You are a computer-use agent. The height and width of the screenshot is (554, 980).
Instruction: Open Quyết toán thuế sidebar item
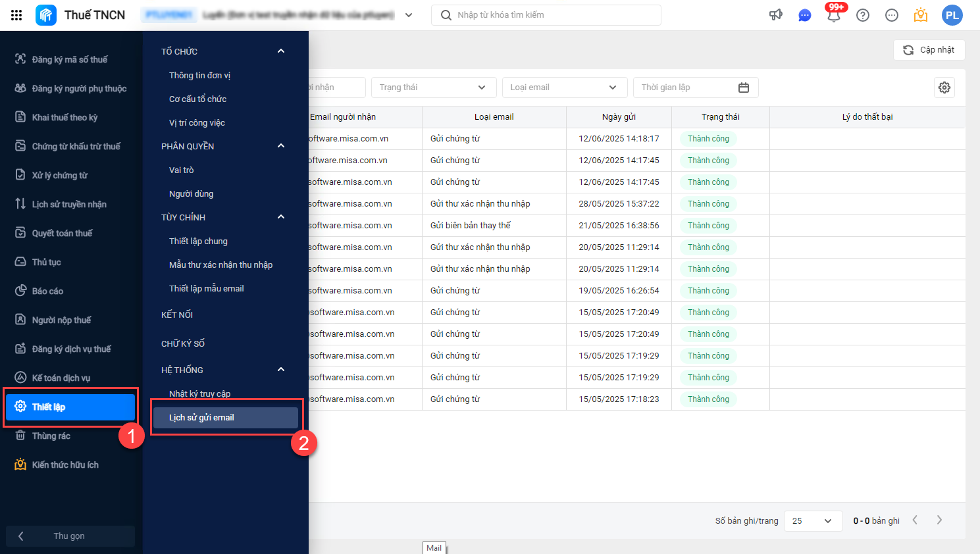70,233
